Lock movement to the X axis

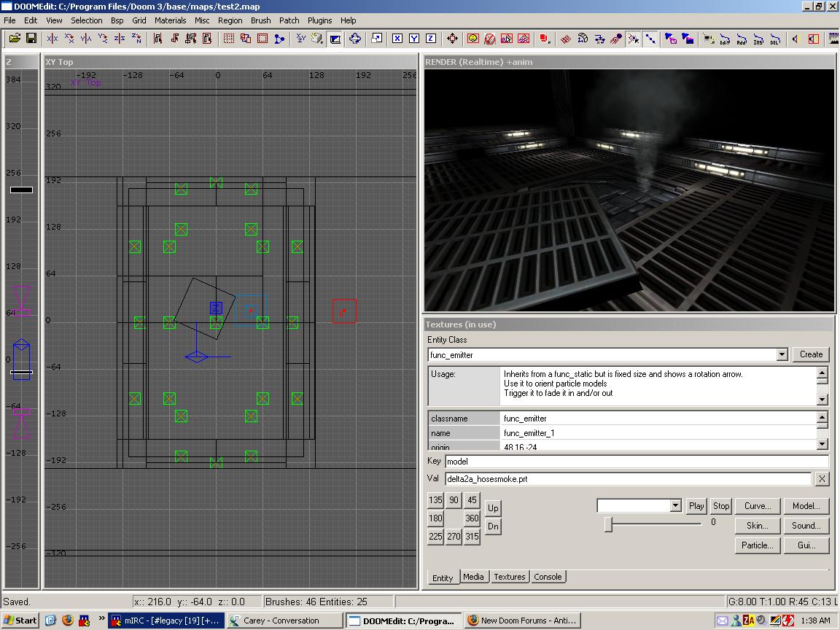(397, 39)
